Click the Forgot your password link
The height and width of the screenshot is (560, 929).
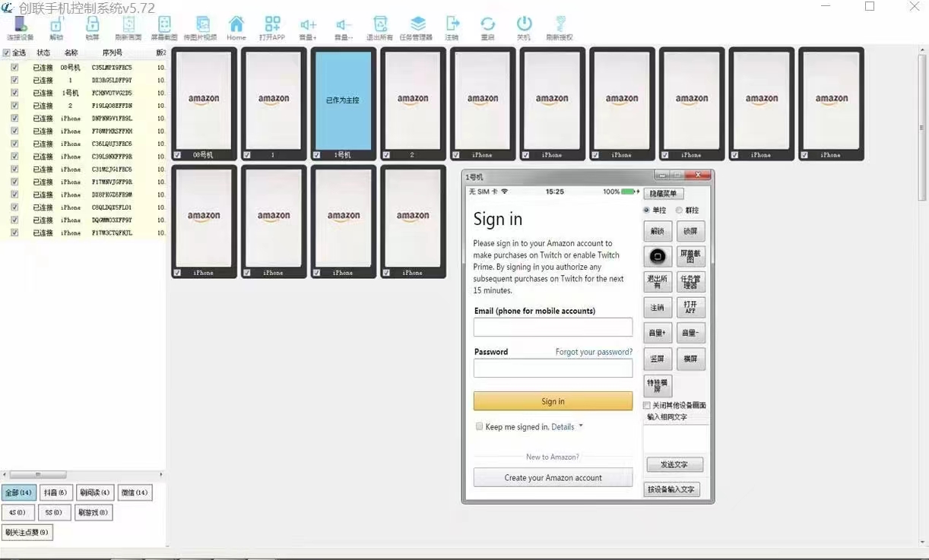(593, 352)
